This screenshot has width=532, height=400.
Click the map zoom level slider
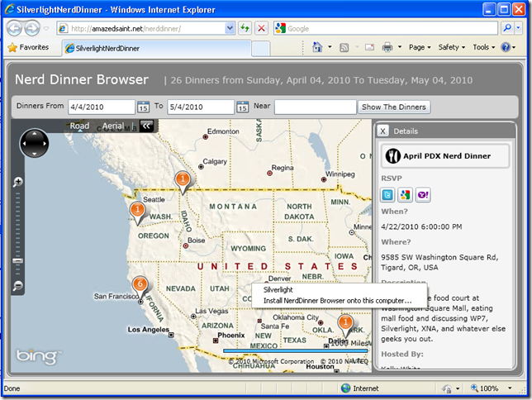[x=18, y=261]
